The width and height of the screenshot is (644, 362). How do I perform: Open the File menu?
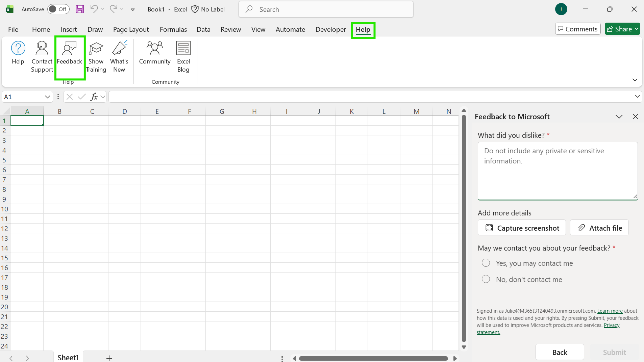coord(13,29)
